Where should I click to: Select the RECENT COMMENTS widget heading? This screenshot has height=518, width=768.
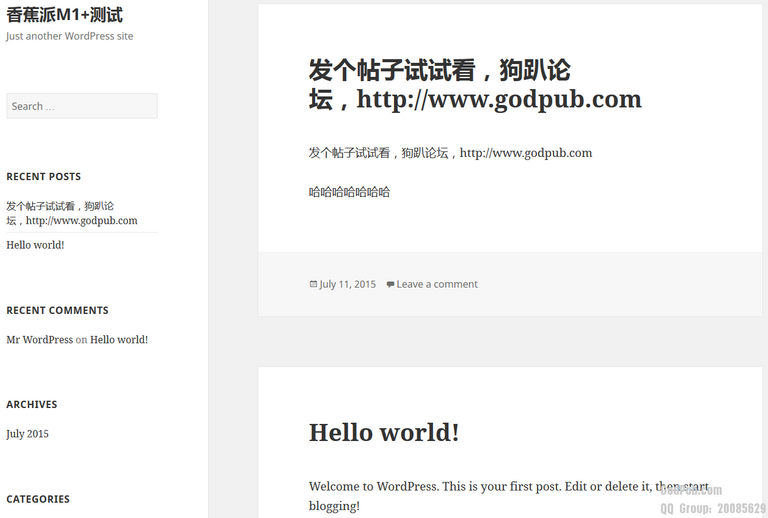pyautogui.click(x=57, y=310)
